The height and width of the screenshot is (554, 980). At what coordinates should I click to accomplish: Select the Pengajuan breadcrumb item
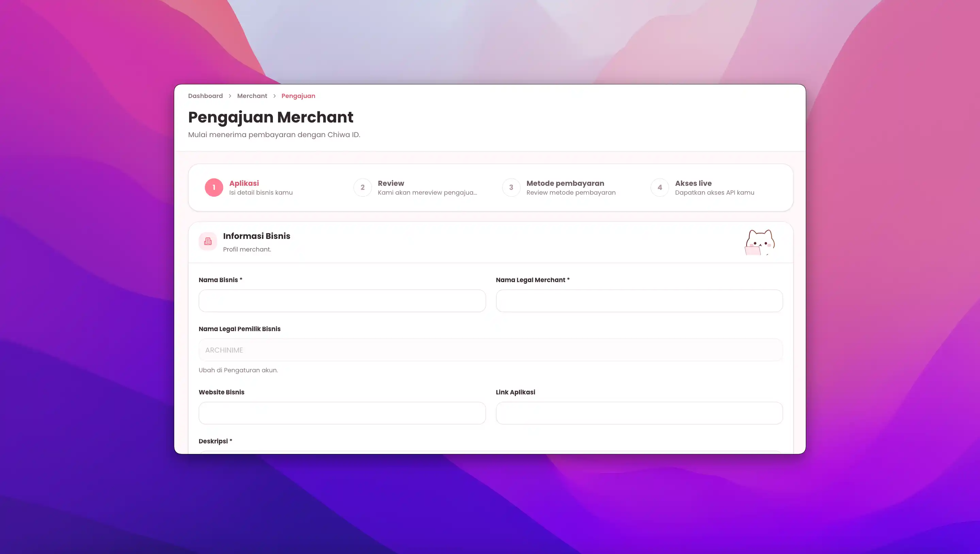pos(298,96)
